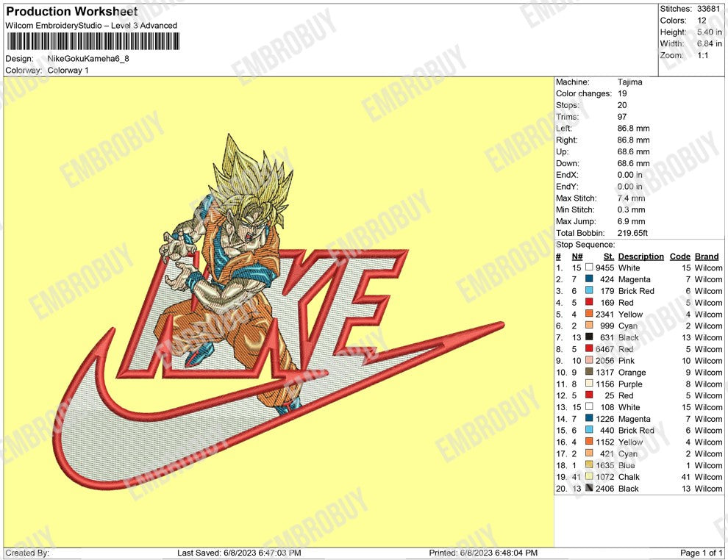
Task: Click the 1226 Magenta entry in row 14
Action: click(x=623, y=418)
